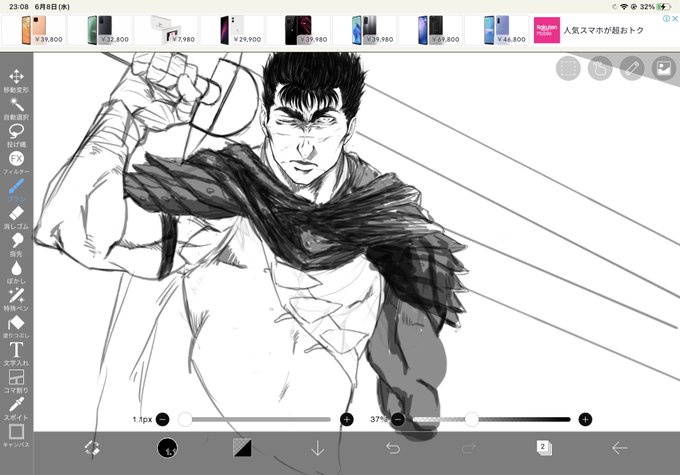Select the Lasso (投げ縄) tool
Screen dimensions: 680x475
[x=16, y=135]
